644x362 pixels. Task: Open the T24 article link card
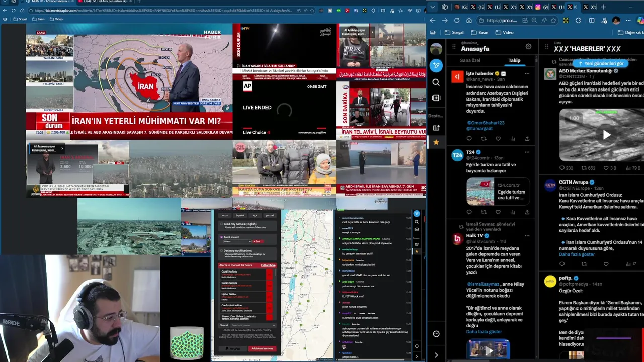(x=498, y=192)
